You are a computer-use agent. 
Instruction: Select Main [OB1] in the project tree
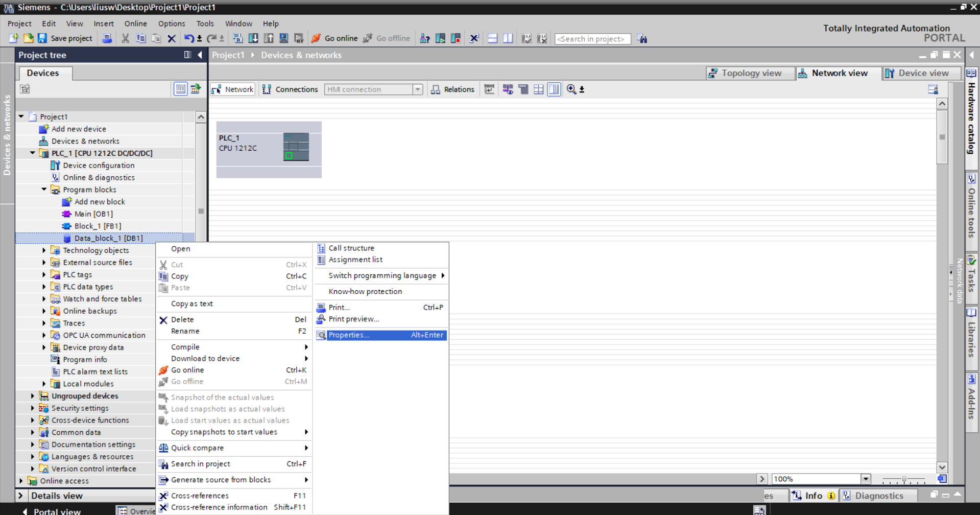click(x=93, y=214)
